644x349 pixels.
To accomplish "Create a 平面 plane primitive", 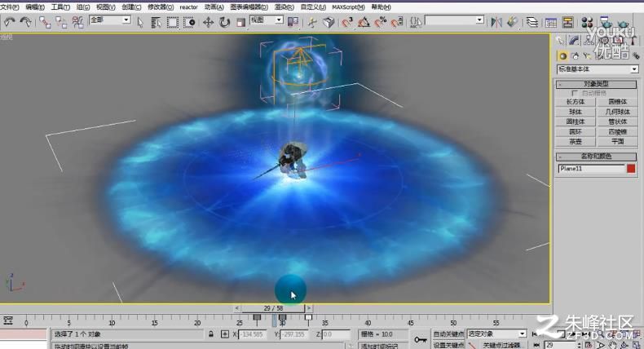I will 617,141.
